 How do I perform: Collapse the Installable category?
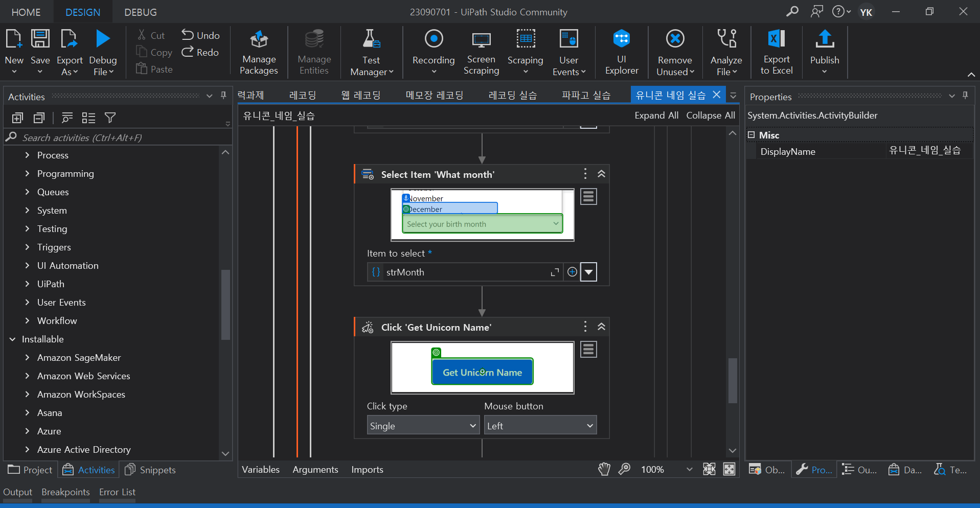click(x=12, y=339)
